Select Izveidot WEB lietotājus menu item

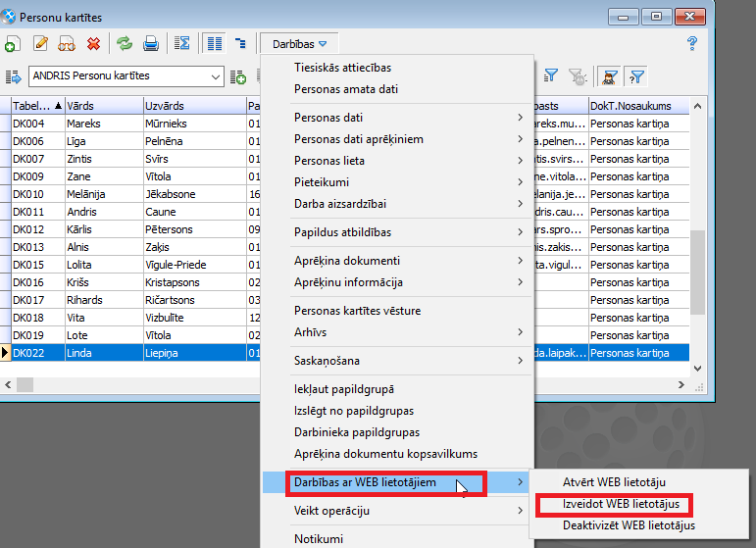[615, 504]
